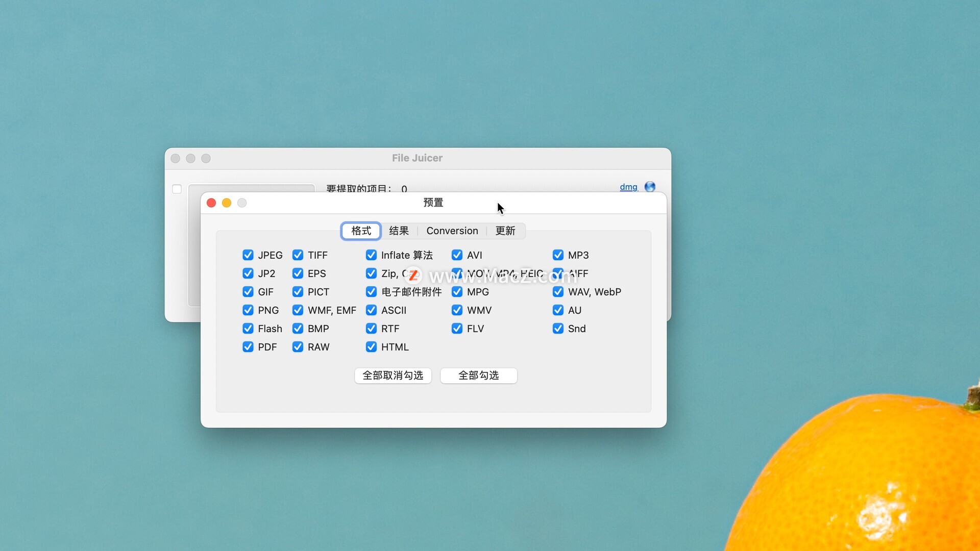Uncheck the WAV, WebP checkbox

click(558, 292)
